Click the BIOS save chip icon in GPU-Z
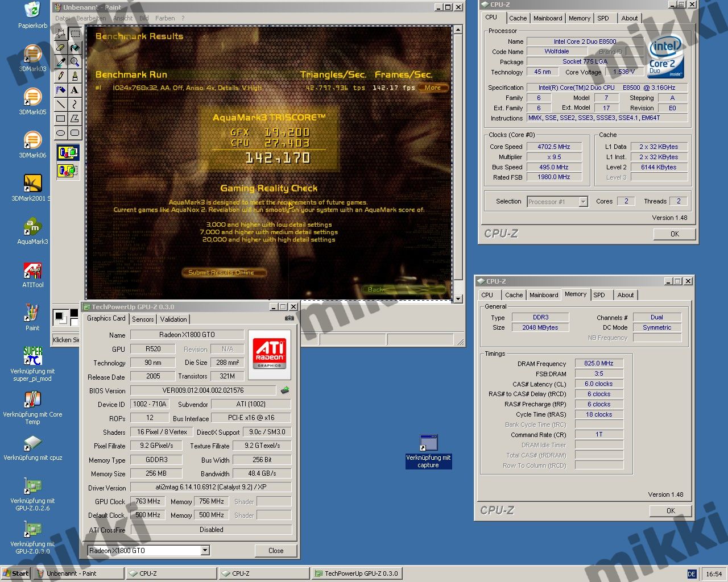Image resolution: width=728 pixels, height=582 pixels. [285, 390]
